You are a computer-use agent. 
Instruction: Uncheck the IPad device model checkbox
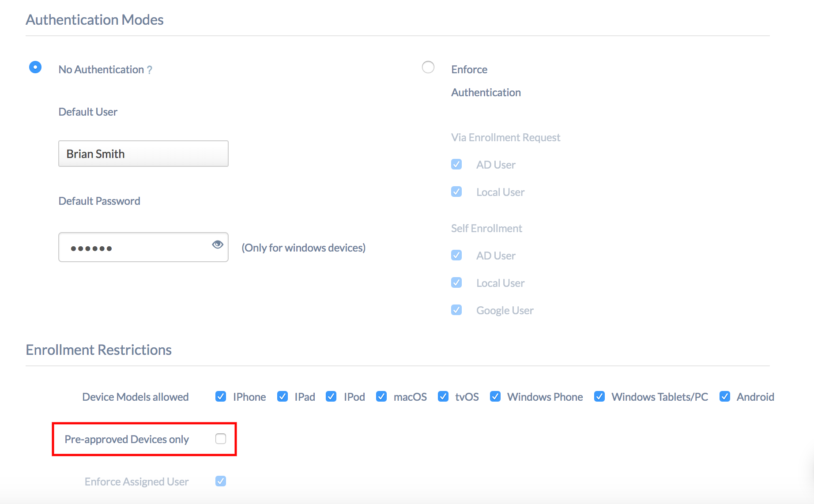283,396
